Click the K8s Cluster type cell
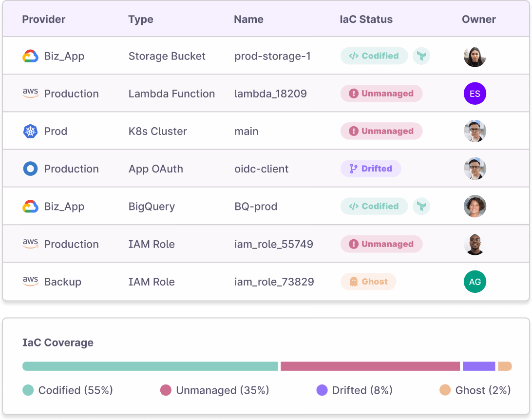532x420 pixels. click(x=158, y=131)
